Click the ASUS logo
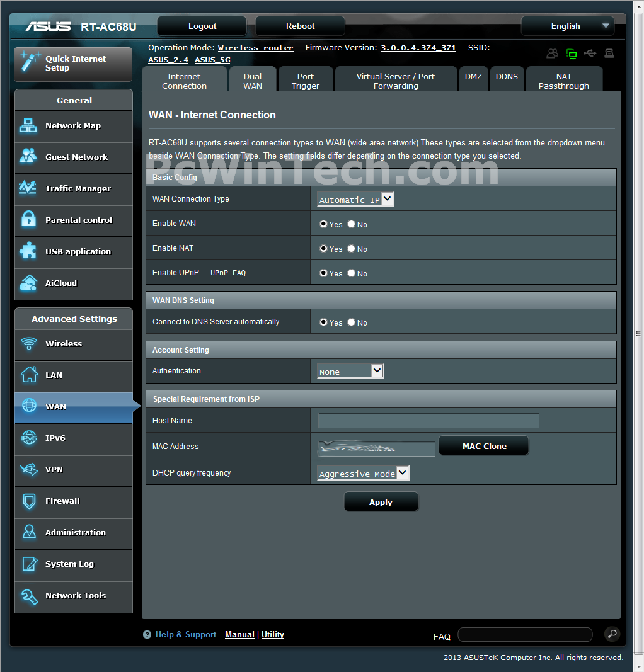Viewport: 644px width, 672px height. [x=48, y=26]
